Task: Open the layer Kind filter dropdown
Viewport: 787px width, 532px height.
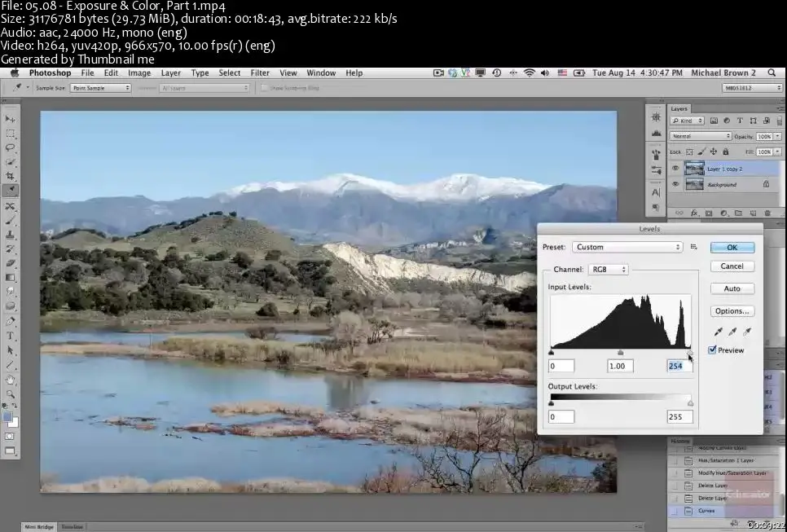Action: point(687,121)
